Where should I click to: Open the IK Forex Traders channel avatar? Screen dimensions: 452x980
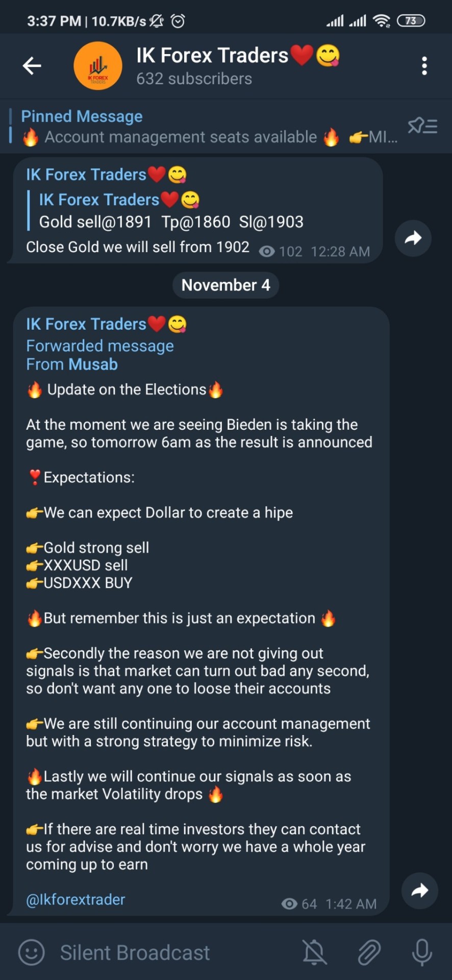[98, 66]
